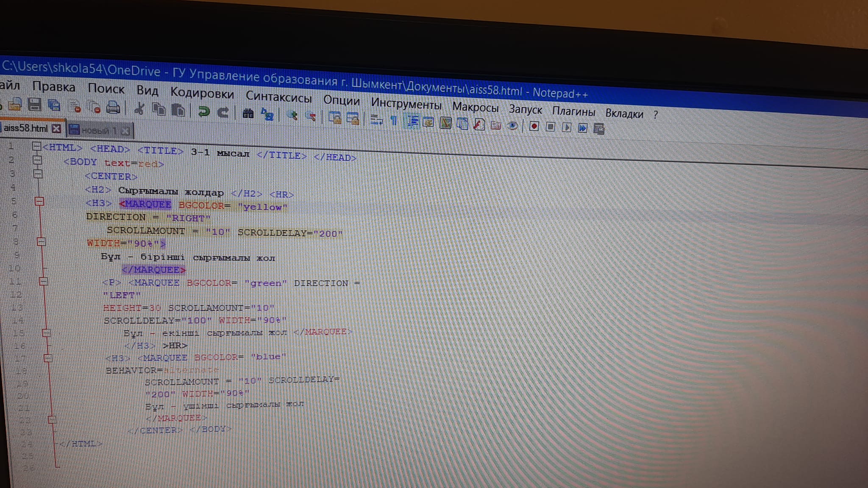The image size is (868, 488).
Task: Open the Replace dialog icon
Action: (267, 114)
